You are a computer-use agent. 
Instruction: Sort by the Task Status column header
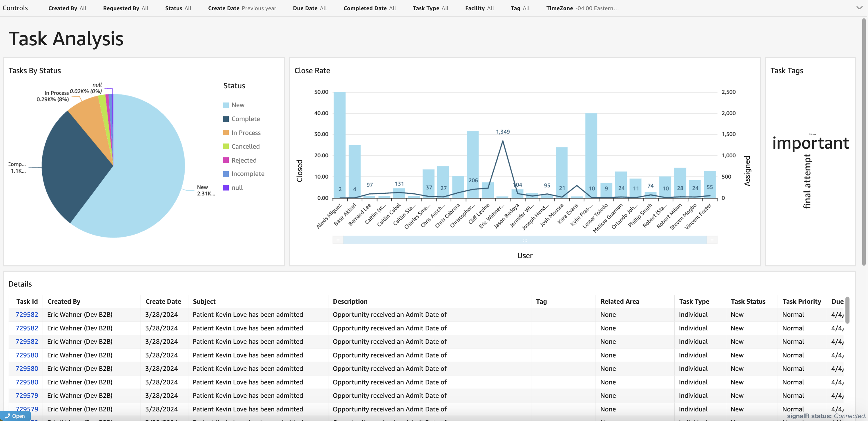pyautogui.click(x=748, y=301)
